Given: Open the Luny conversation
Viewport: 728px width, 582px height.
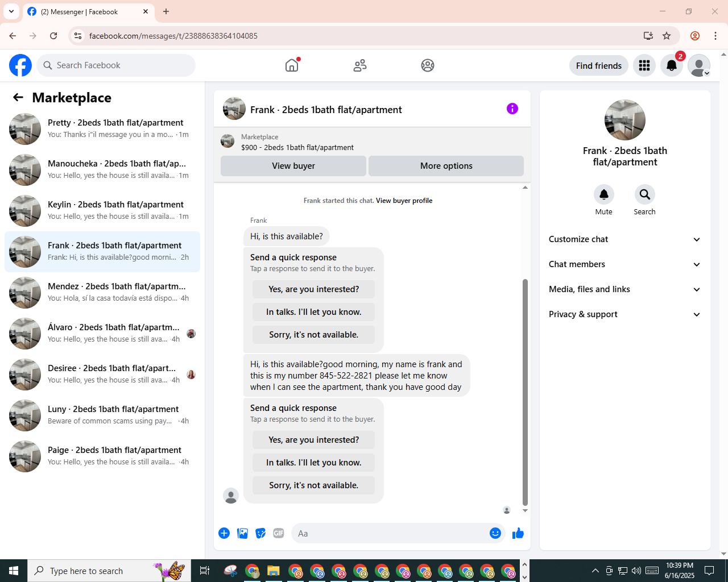Looking at the screenshot, I should [102, 415].
